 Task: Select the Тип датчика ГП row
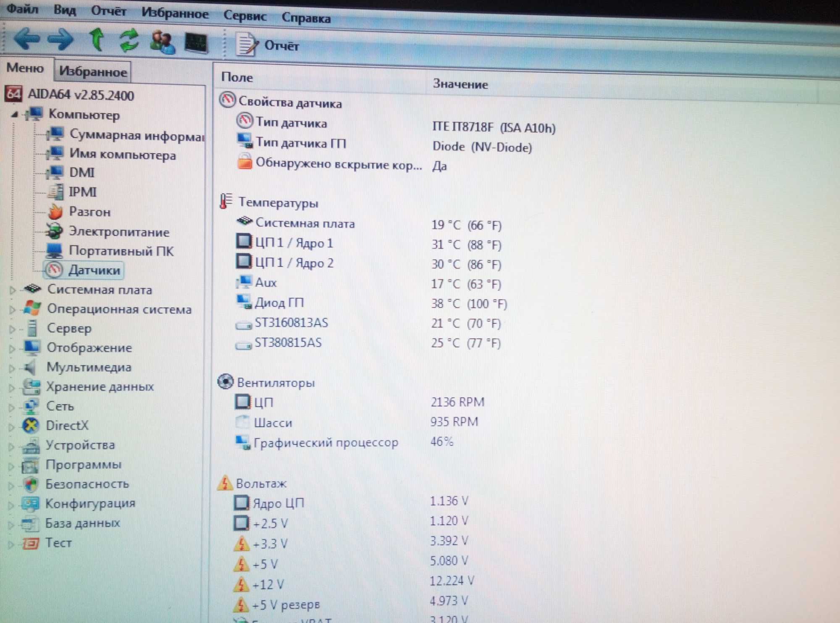[384, 145]
